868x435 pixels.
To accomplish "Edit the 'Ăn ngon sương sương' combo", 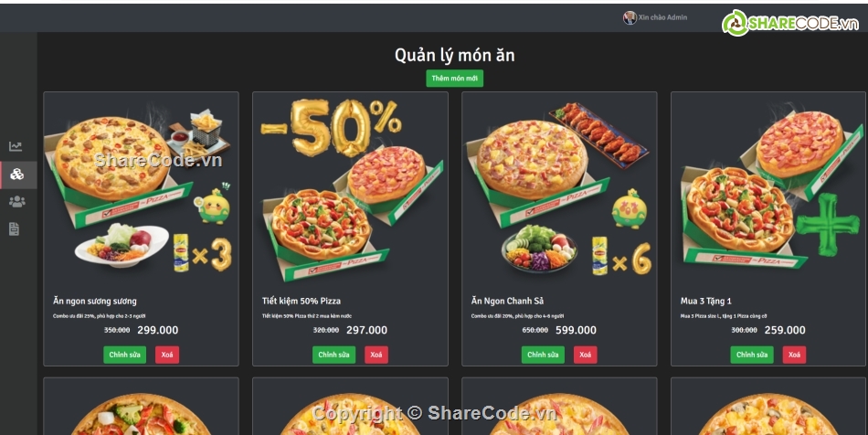I will (124, 355).
